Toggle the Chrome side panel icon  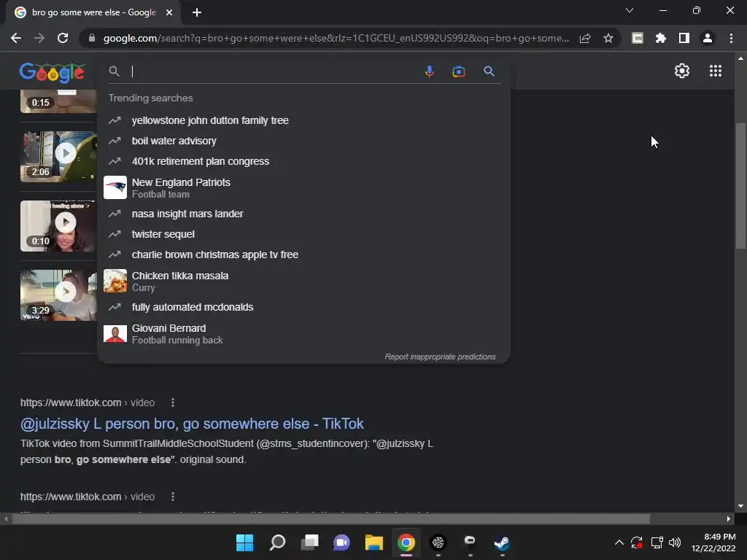[684, 38]
